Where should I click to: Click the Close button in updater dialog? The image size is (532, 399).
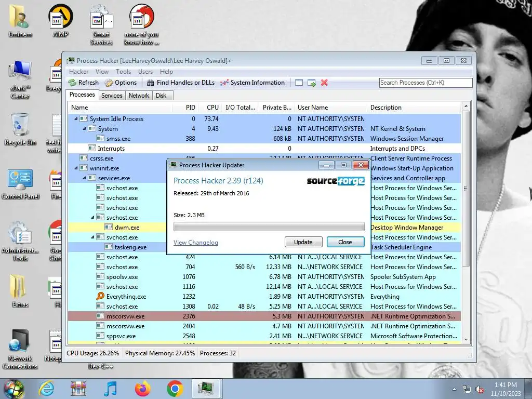pyautogui.click(x=345, y=242)
